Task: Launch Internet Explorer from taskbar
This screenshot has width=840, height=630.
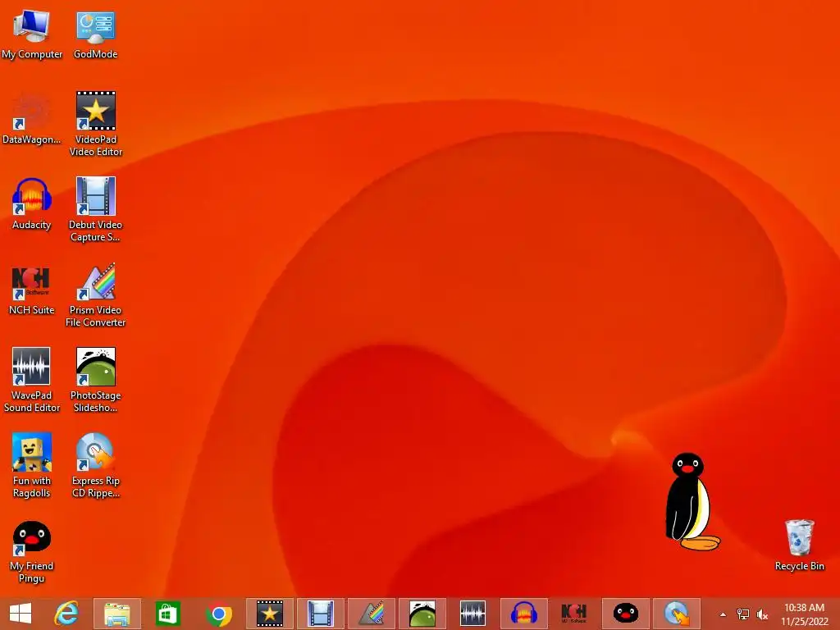Action: (66, 614)
